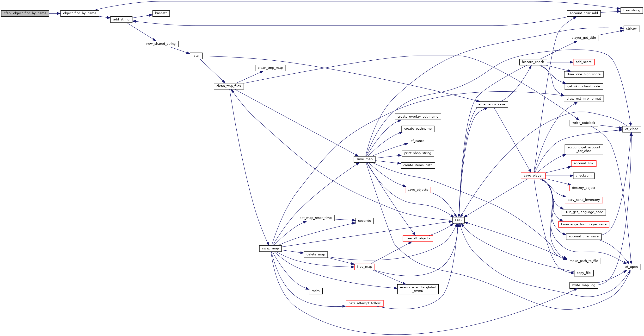Click the of_open node
Image resolution: width=644 pixels, height=336 pixels.
coord(632,267)
